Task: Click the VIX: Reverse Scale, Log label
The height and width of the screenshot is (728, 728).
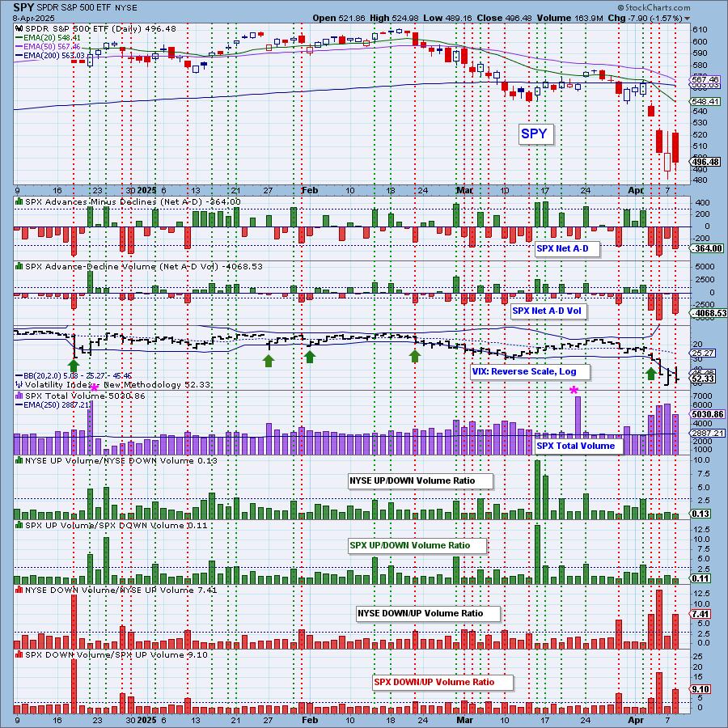Action: pyautogui.click(x=530, y=371)
